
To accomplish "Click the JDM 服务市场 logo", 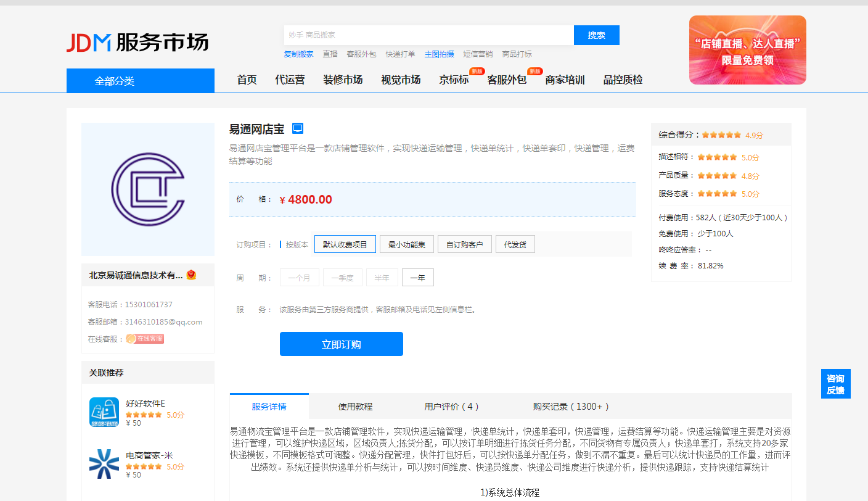I will pyautogui.click(x=137, y=42).
